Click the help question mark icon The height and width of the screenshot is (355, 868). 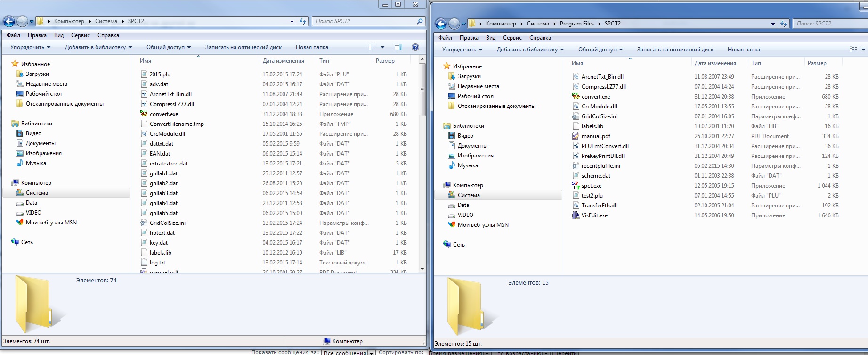pyautogui.click(x=415, y=47)
